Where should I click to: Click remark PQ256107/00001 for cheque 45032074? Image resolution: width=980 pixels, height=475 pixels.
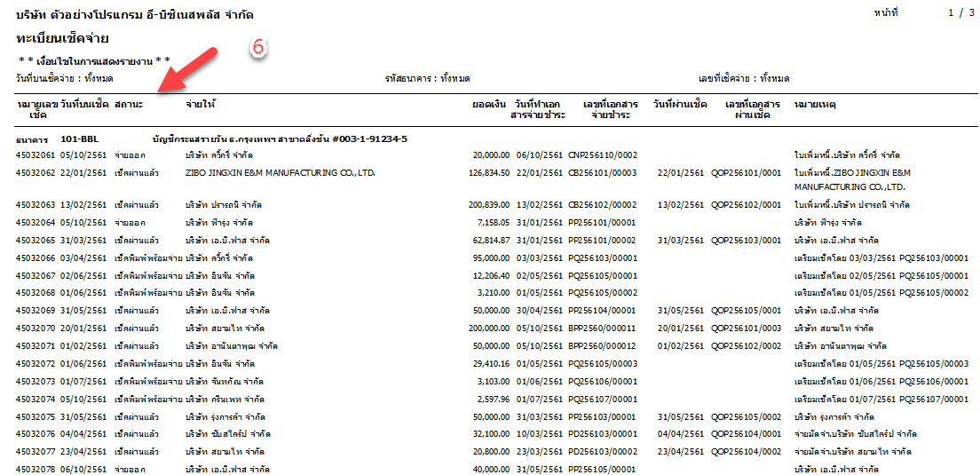pyautogui.click(x=934, y=399)
